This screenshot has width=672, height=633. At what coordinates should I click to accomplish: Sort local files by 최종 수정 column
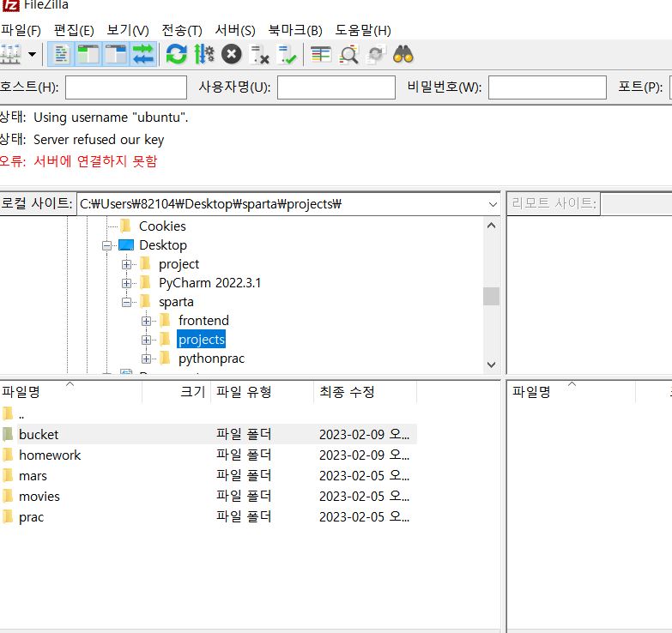(x=365, y=391)
